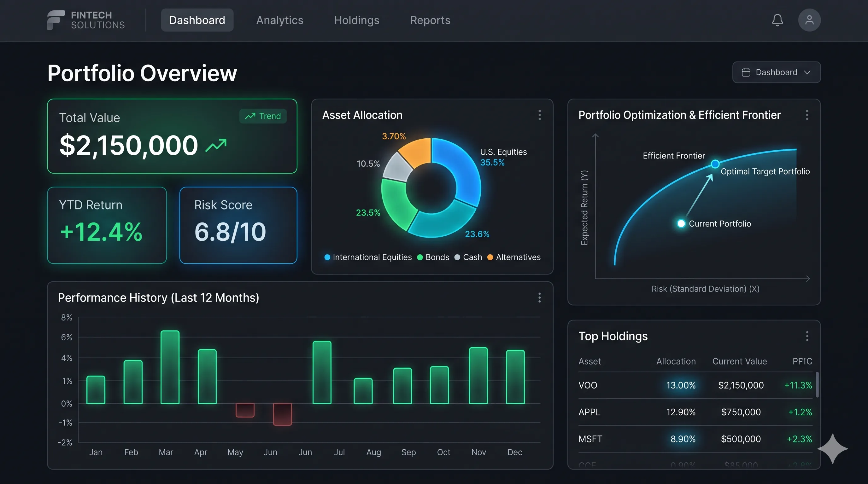The height and width of the screenshot is (484, 868).
Task: Select the APPL holding row
Action: click(x=695, y=412)
